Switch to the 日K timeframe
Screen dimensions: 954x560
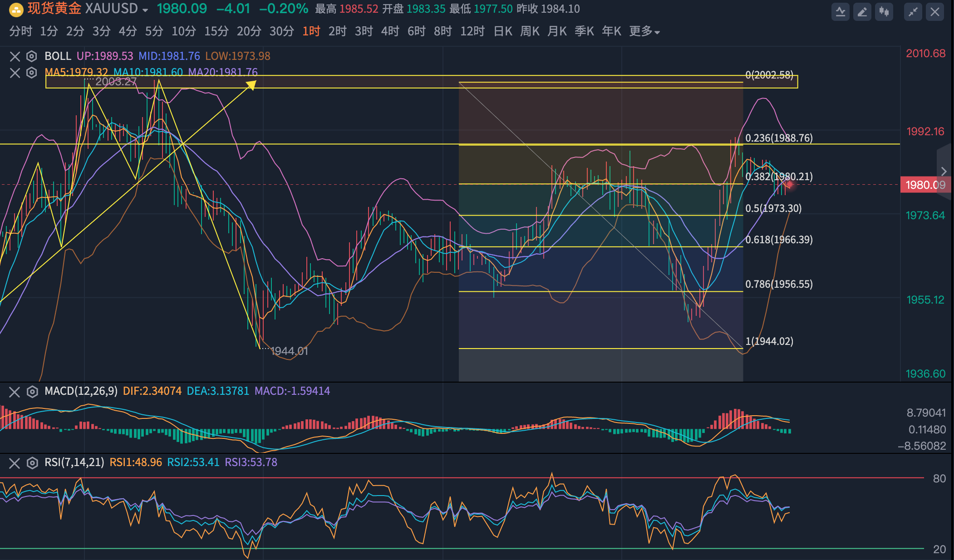pos(503,31)
